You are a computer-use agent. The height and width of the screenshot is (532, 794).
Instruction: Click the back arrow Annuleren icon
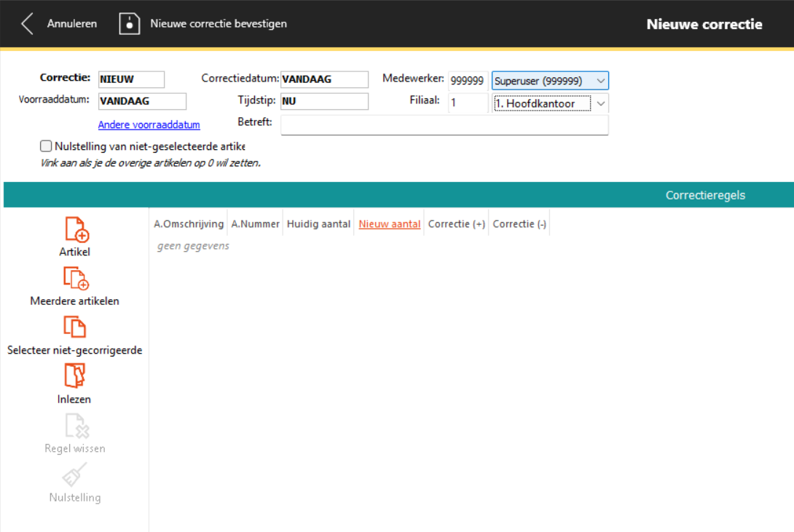pyautogui.click(x=28, y=23)
